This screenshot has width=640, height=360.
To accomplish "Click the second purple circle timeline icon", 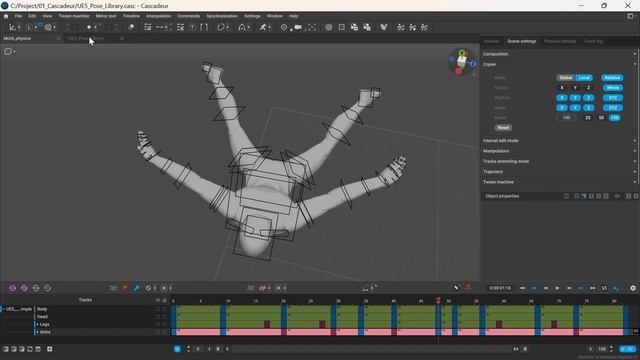I will point(24,288).
